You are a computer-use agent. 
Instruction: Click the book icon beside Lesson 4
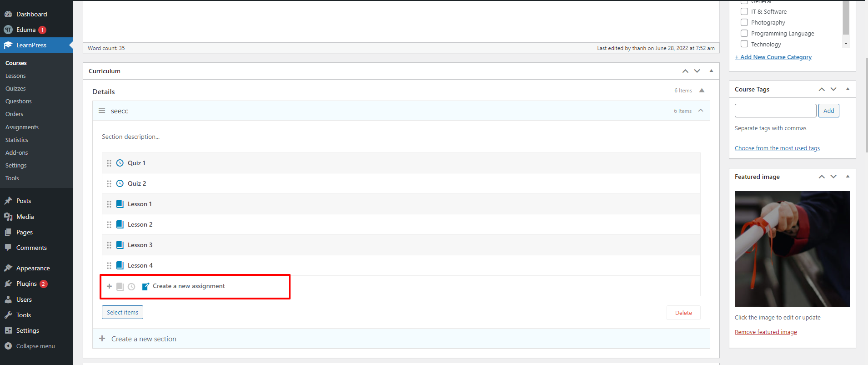[120, 265]
